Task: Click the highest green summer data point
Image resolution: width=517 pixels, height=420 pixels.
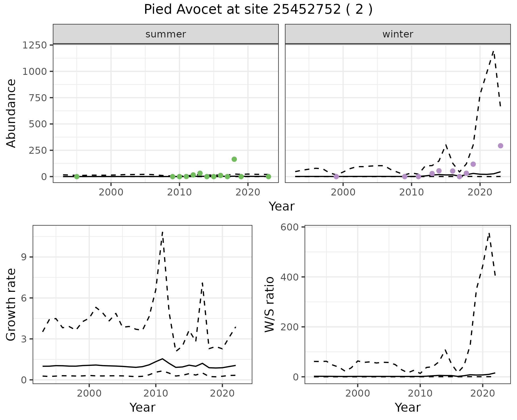Action: pyautogui.click(x=234, y=159)
